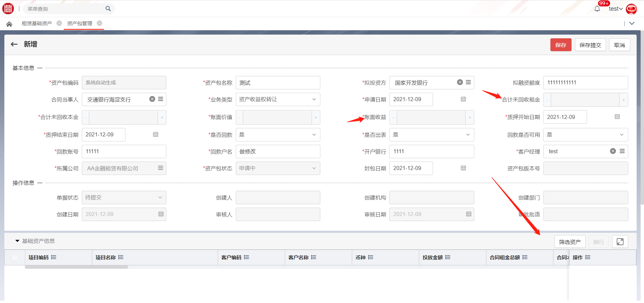Switch to the 租赁基础资产 tab
Viewport: 644px width, 303px height.
[x=37, y=24]
